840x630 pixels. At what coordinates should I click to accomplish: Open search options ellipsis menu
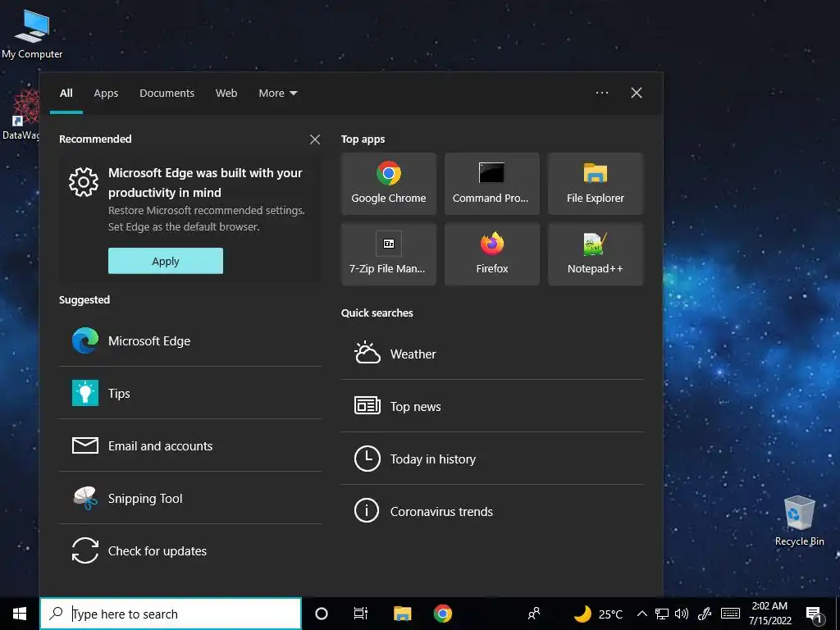[602, 94]
